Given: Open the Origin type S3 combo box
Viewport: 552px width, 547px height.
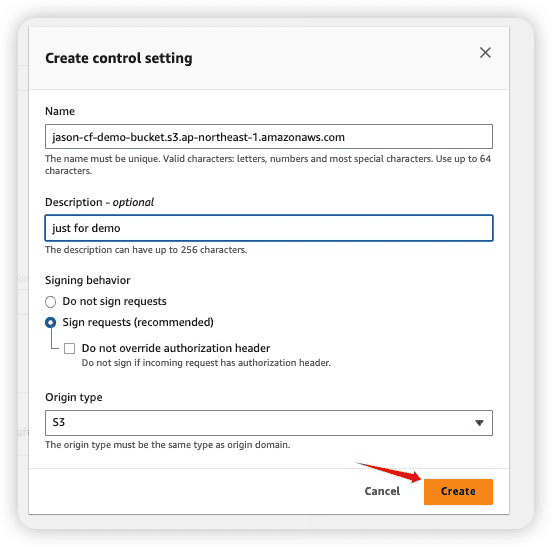Looking at the screenshot, I should 269,423.
